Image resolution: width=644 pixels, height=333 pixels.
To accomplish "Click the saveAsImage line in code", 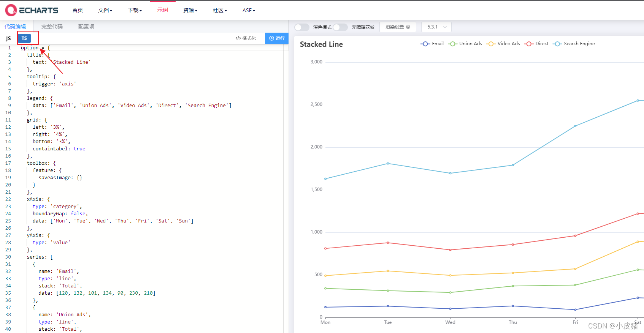I will 60,178.
